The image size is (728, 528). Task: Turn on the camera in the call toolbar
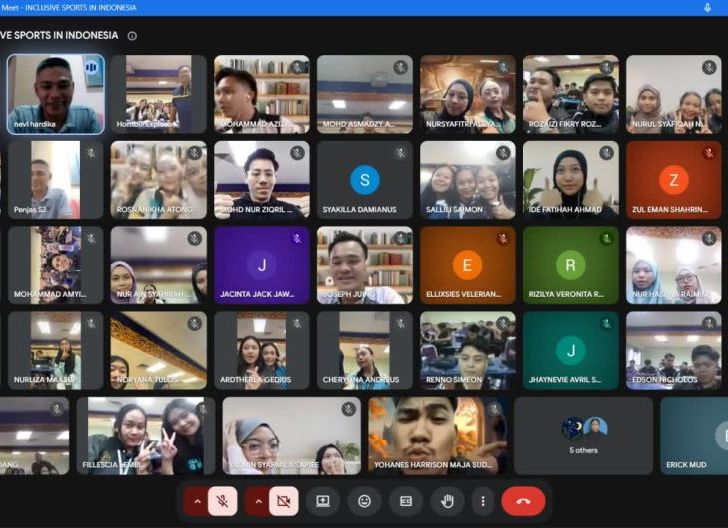(284, 501)
